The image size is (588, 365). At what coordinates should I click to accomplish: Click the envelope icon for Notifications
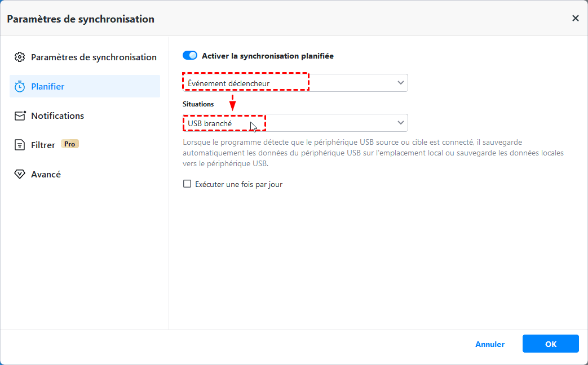pyautogui.click(x=20, y=115)
